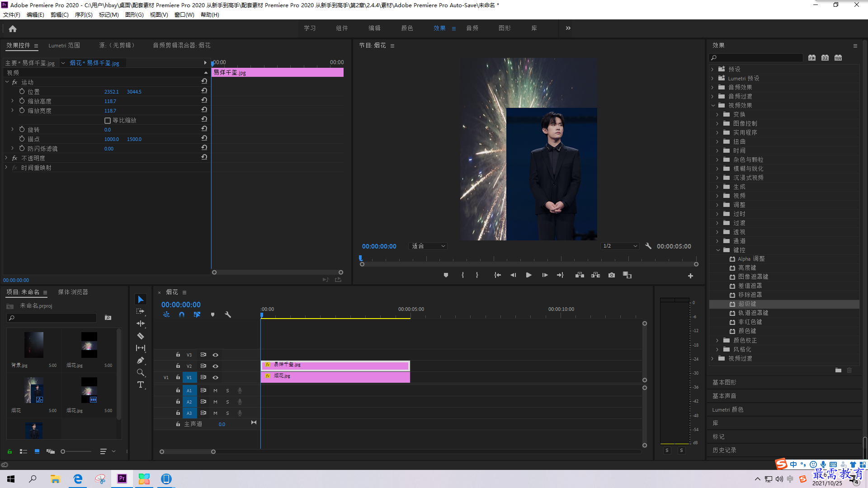Toggle V3 track visibility eye
The height and width of the screenshot is (488, 868).
(x=216, y=355)
